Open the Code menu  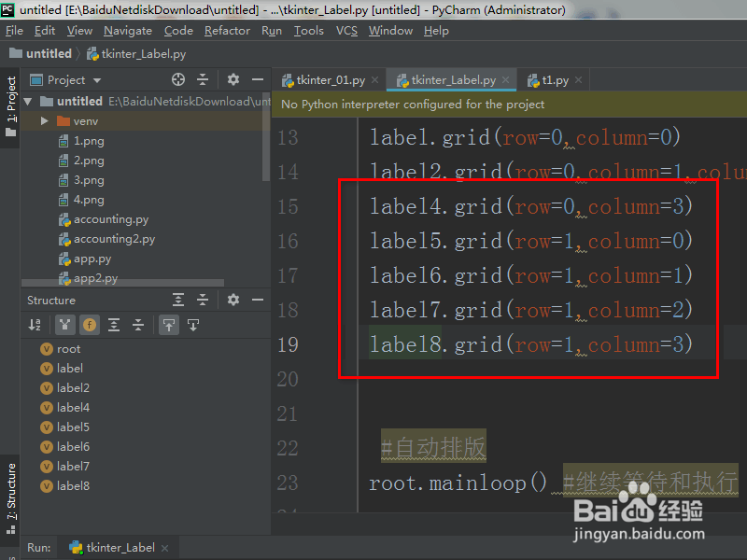(178, 31)
